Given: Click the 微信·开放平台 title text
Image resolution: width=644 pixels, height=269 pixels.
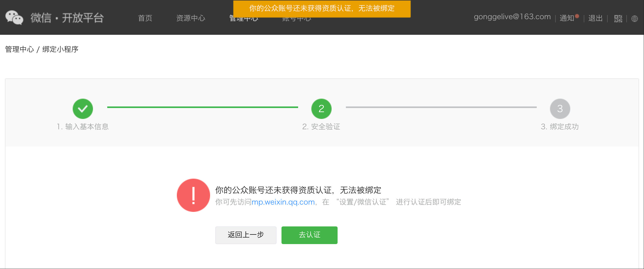Looking at the screenshot, I should (67, 18).
